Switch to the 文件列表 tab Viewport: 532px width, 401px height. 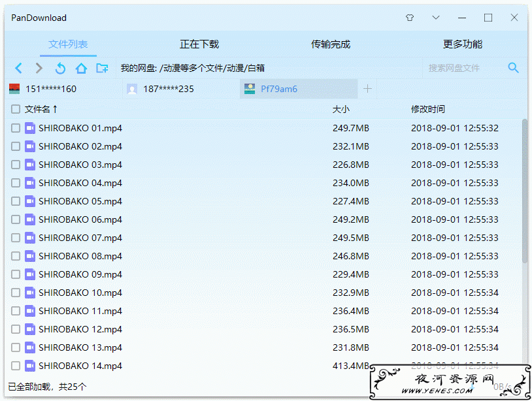tap(68, 44)
